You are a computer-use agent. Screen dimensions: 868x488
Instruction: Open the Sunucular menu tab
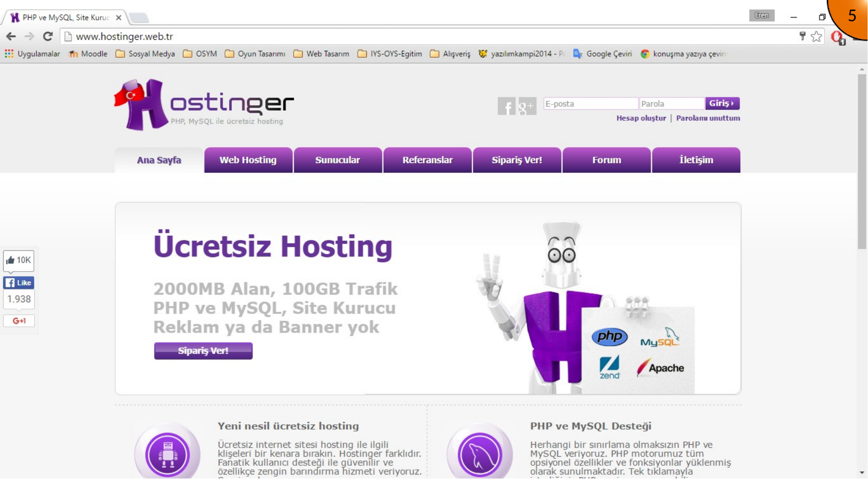pyautogui.click(x=338, y=160)
